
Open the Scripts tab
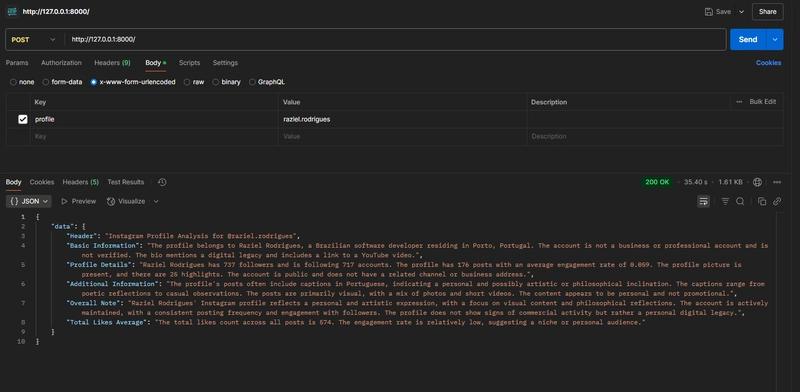tap(189, 63)
